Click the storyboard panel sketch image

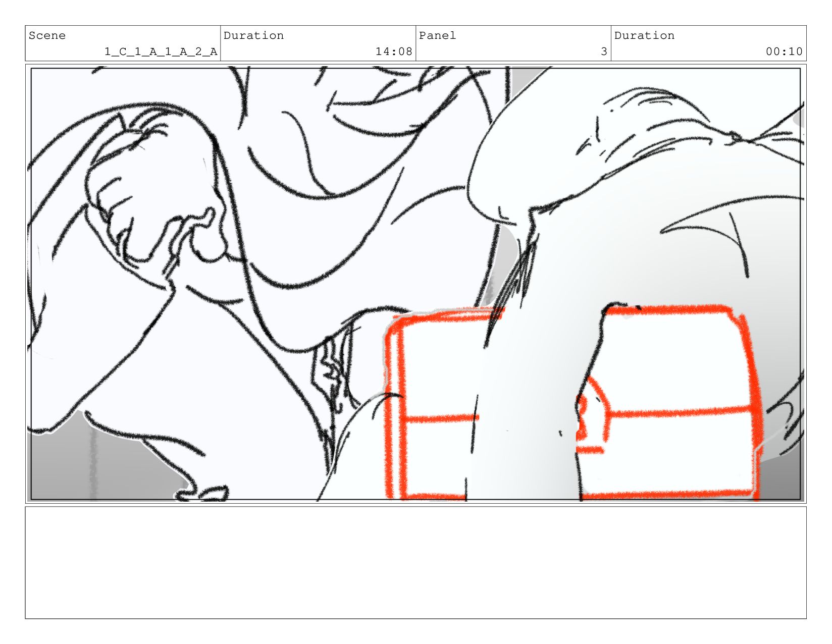pyautogui.click(x=415, y=284)
